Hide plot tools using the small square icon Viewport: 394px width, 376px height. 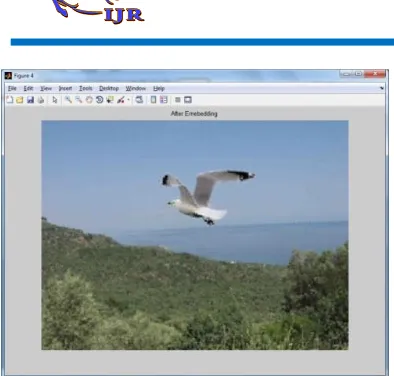178,100
